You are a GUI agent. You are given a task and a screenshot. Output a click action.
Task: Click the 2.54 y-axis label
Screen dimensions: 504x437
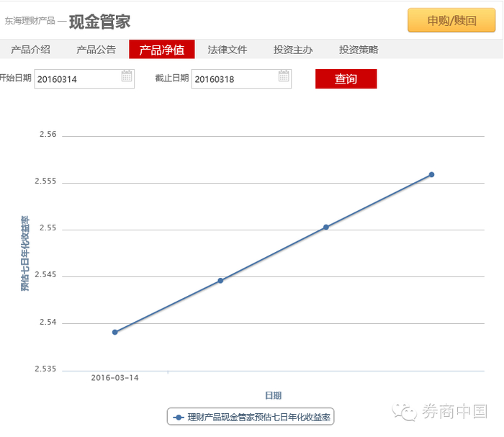48,322
